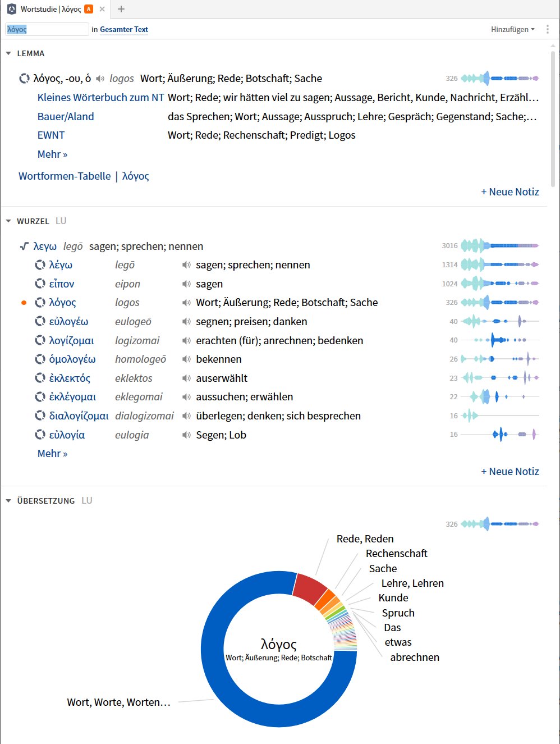Image resolution: width=560 pixels, height=744 pixels.
Task: Play pronunciation audio for λόγος lemma
Action: coord(100,79)
